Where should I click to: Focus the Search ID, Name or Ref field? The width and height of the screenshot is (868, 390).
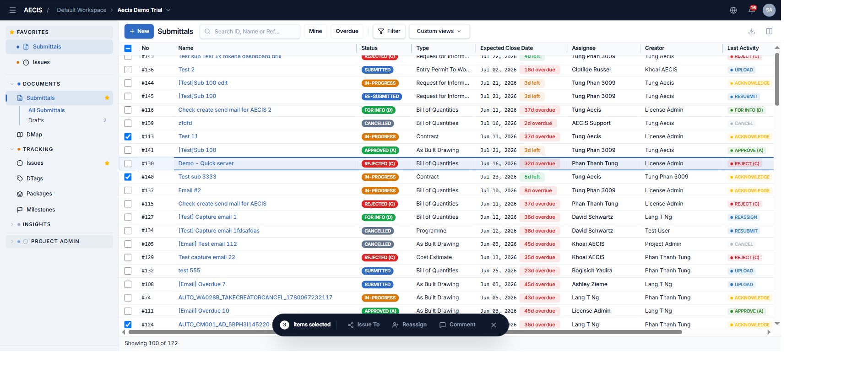(250, 31)
